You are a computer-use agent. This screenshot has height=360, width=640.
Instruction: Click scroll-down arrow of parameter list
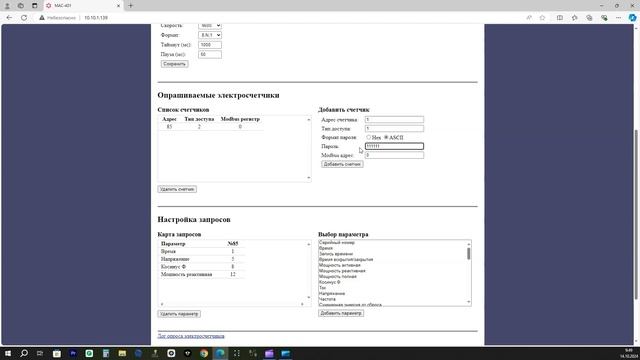click(x=469, y=302)
